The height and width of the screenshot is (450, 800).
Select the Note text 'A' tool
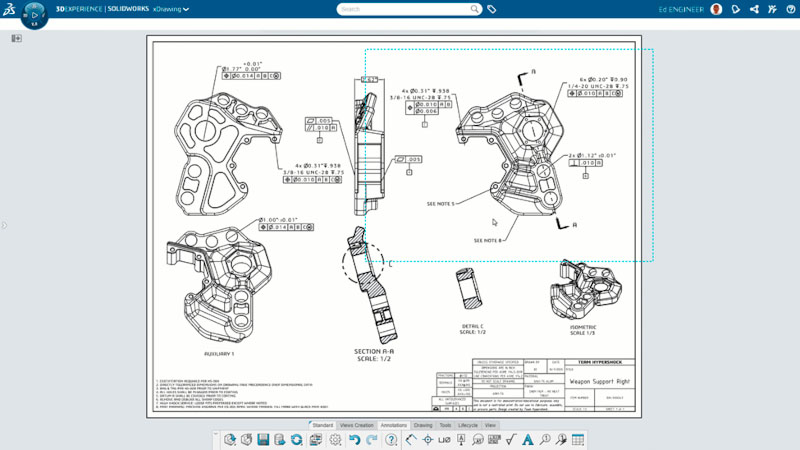528,440
